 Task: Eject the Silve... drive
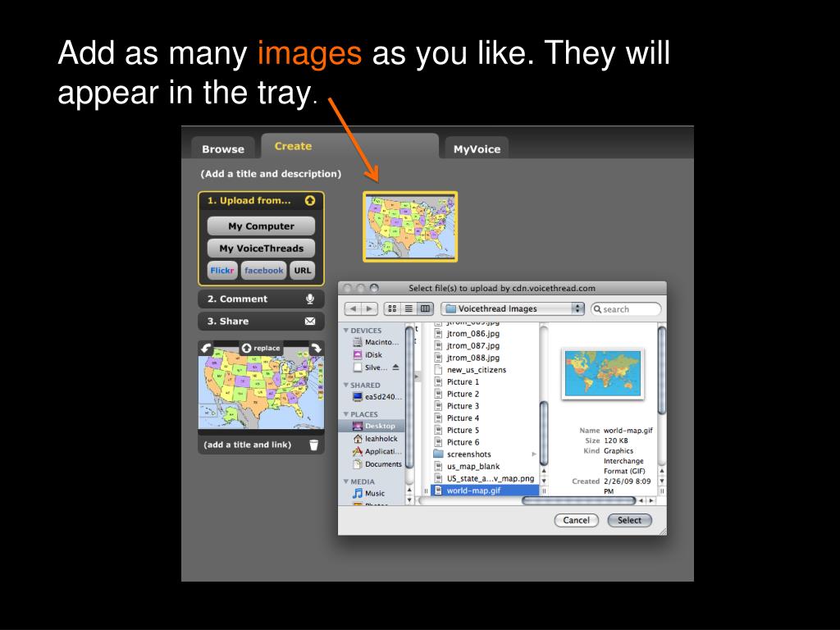[396, 367]
